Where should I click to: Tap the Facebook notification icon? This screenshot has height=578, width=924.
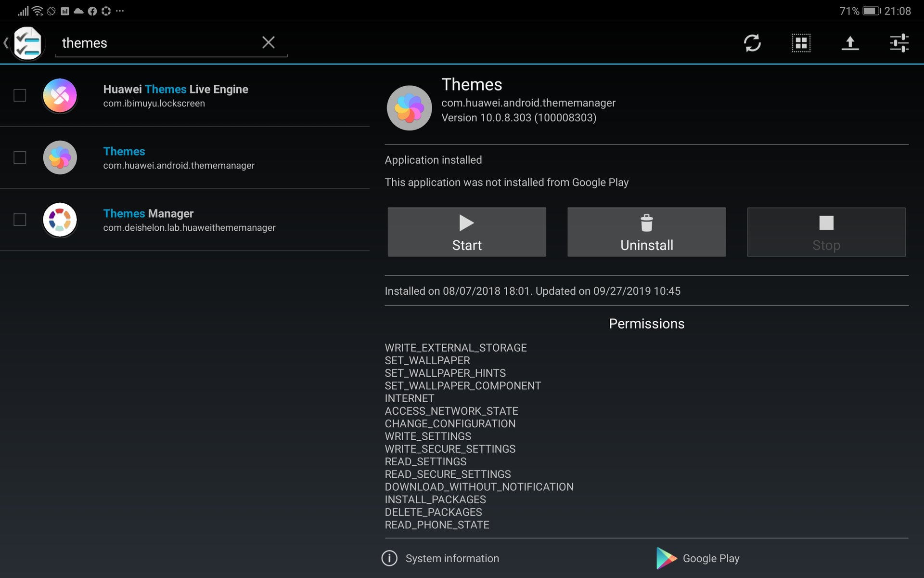click(92, 11)
